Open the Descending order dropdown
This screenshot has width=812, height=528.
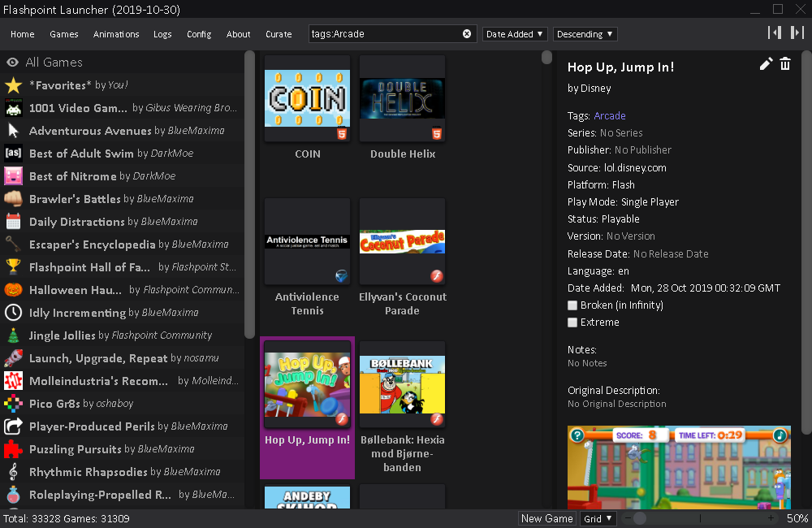click(585, 34)
